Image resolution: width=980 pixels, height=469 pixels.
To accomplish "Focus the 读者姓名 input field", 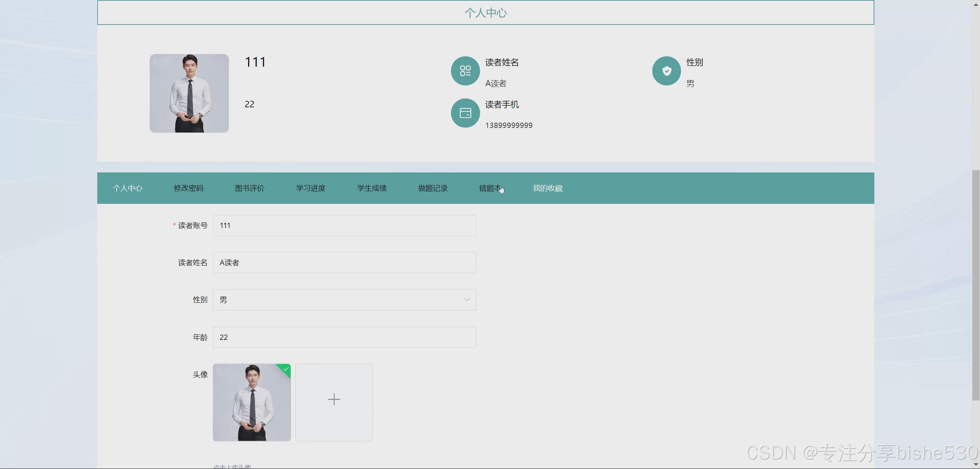I will pyautogui.click(x=344, y=262).
